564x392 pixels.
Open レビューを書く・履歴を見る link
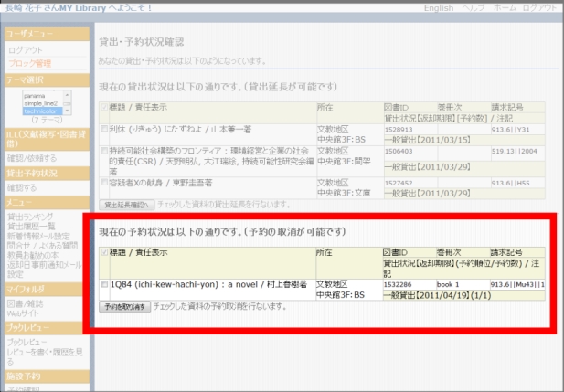click(x=45, y=356)
